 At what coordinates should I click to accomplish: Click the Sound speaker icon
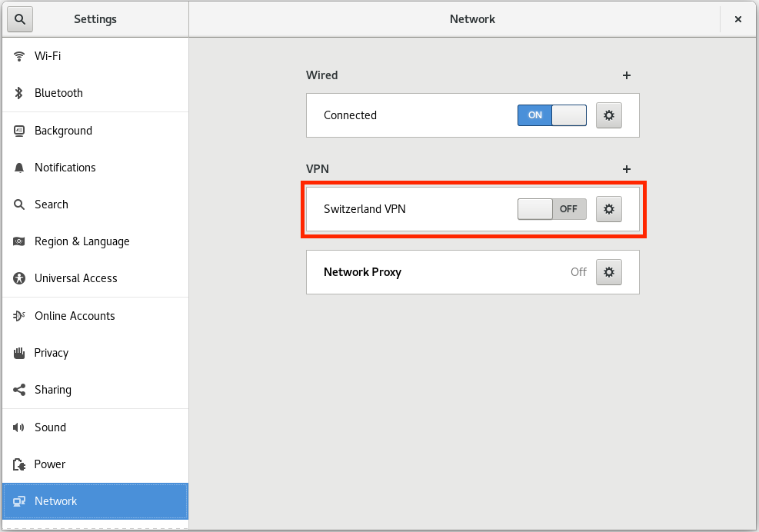tap(19, 427)
